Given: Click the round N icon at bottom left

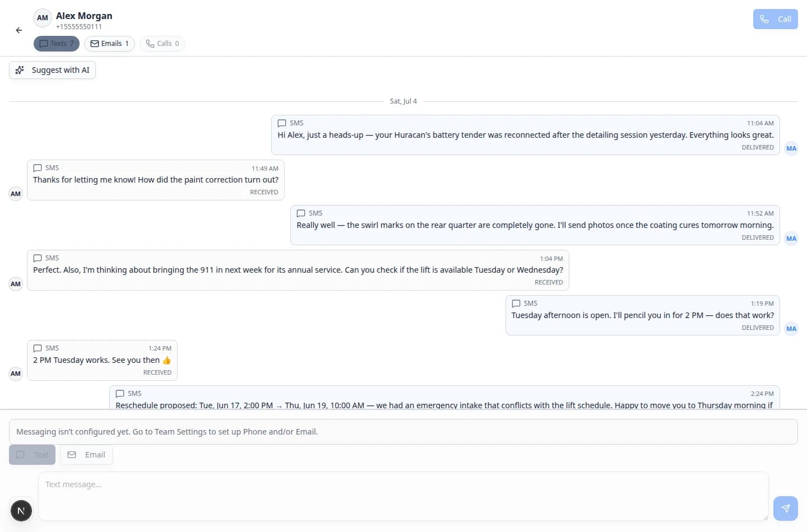Looking at the screenshot, I should (x=21, y=511).
